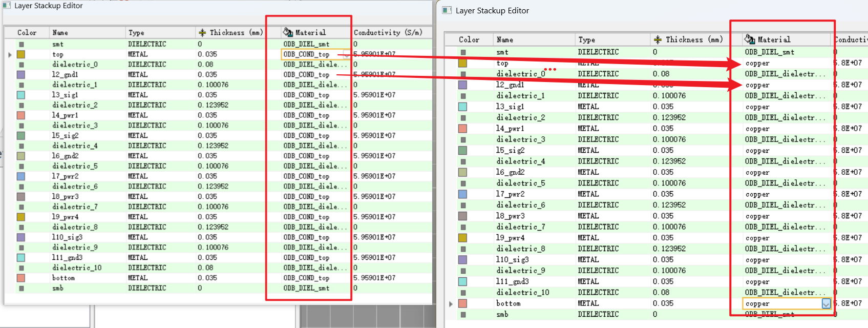
Task: Select the smt layer name in the left window
Action: click(57, 44)
